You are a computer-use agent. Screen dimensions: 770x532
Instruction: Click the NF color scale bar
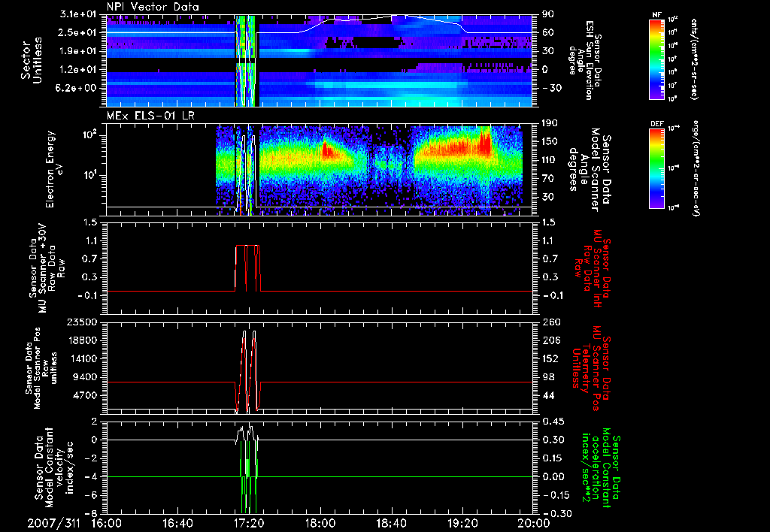click(x=657, y=59)
